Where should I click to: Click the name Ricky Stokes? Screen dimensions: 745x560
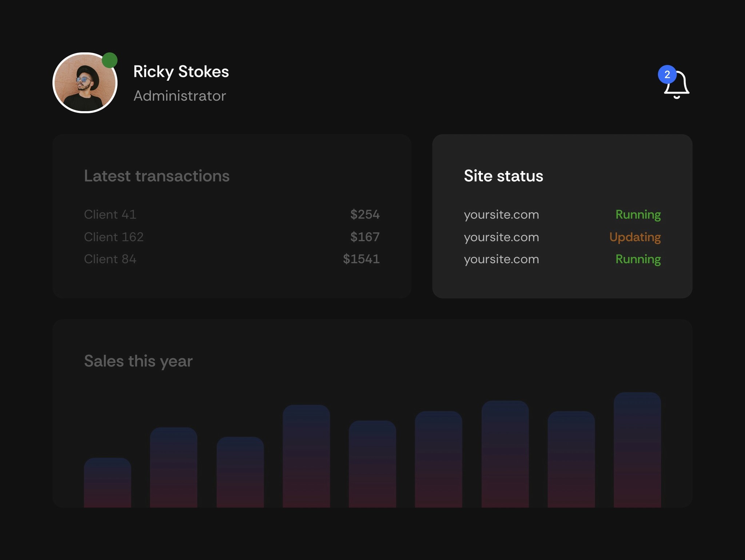tap(181, 72)
